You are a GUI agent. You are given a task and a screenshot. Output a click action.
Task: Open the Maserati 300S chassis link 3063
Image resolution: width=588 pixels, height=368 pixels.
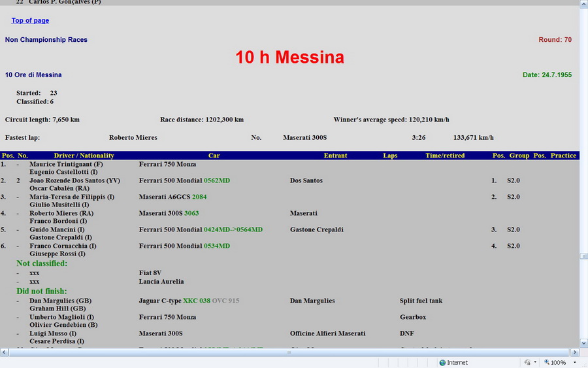[191, 213]
